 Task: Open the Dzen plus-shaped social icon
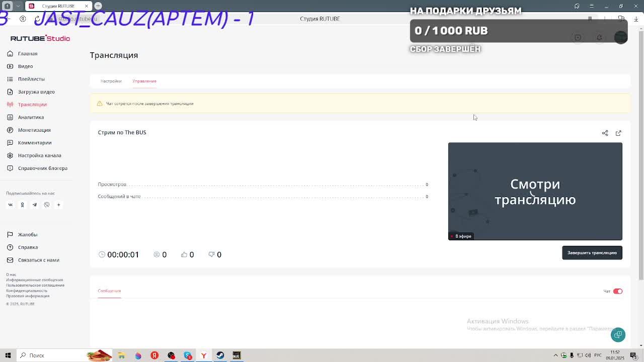[x=58, y=205]
